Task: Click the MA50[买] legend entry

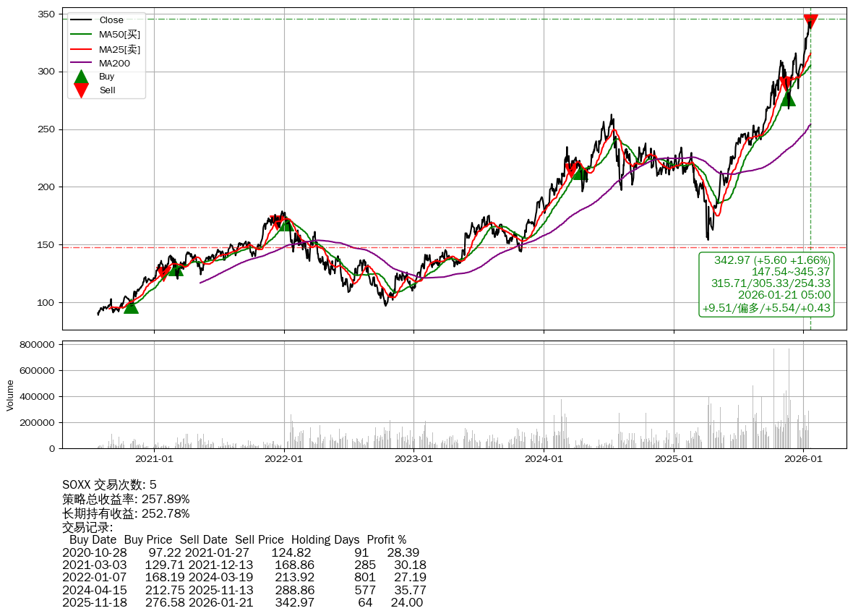Action: click(119, 34)
